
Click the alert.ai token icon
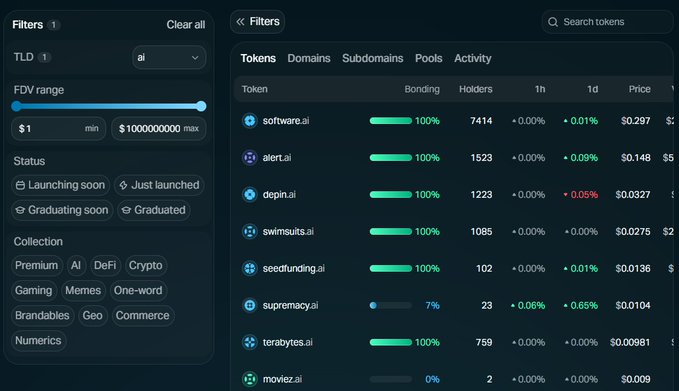click(249, 157)
